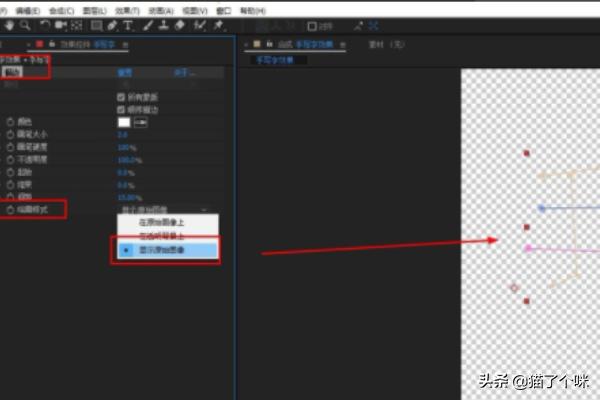The image size is (600, 400).
Task: Toggle stopwatch for 不透明度 property
Action: click(10, 160)
